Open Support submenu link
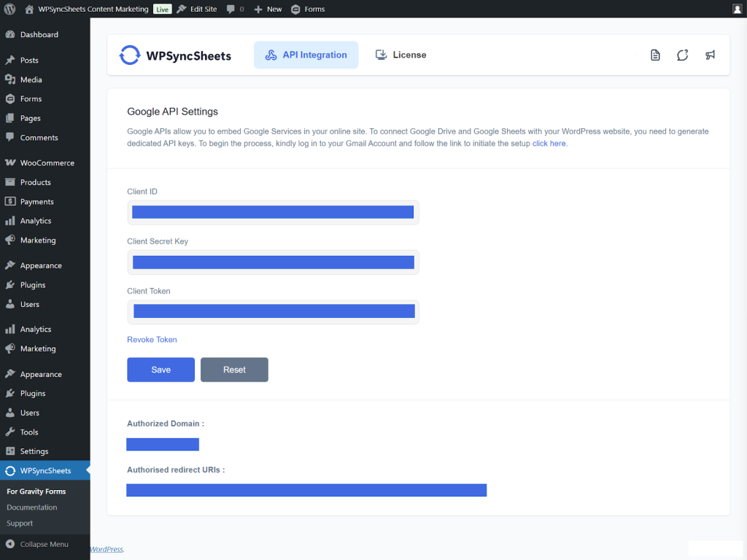 pos(20,523)
